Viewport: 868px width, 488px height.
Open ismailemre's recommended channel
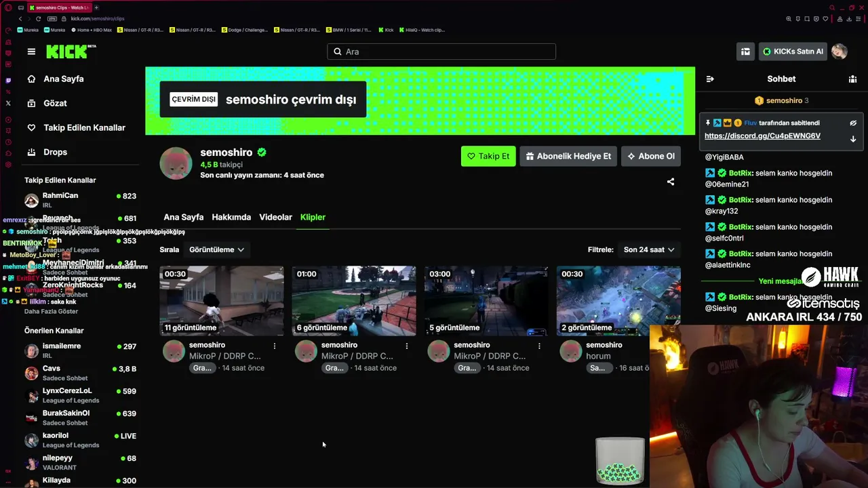coord(80,350)
